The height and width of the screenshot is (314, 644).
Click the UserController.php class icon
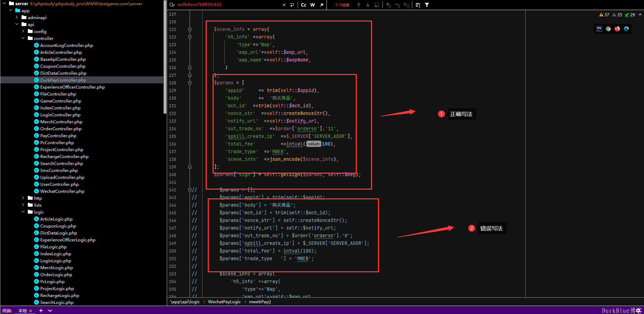click(x=36, y=184)
